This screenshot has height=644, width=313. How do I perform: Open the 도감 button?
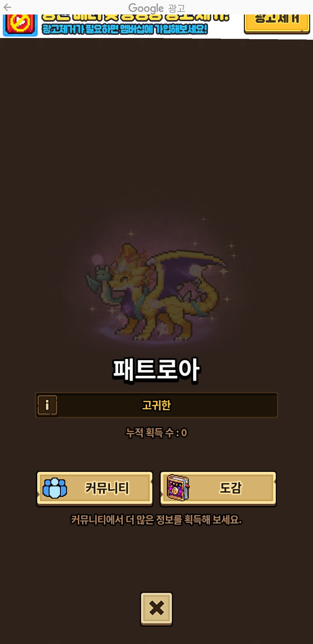click(x=218, y=489)
